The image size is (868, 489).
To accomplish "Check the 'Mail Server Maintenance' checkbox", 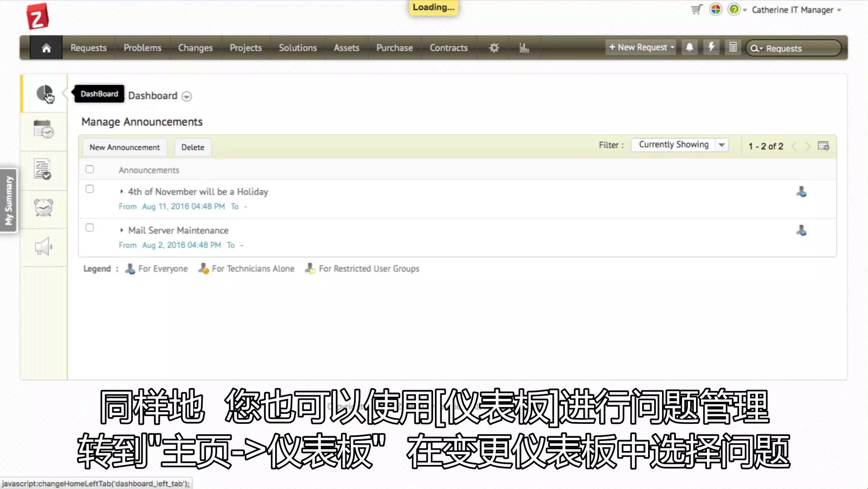I will point(89,227).
